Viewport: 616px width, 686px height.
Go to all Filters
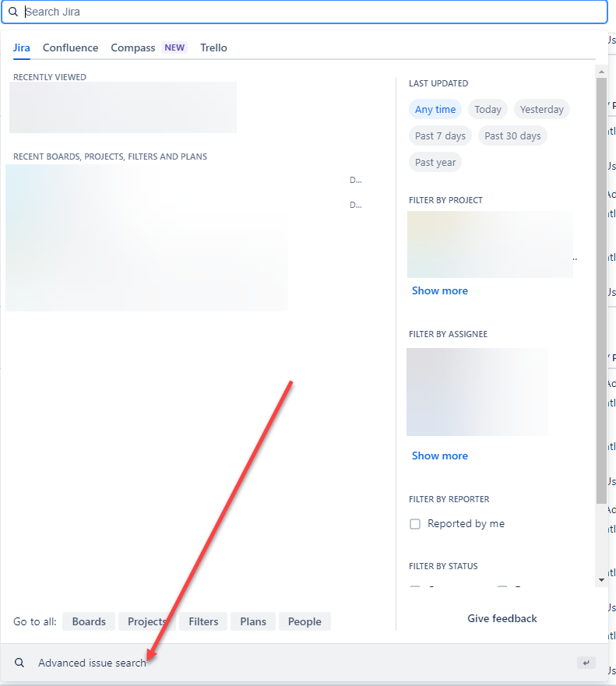[x=203, y=621]
